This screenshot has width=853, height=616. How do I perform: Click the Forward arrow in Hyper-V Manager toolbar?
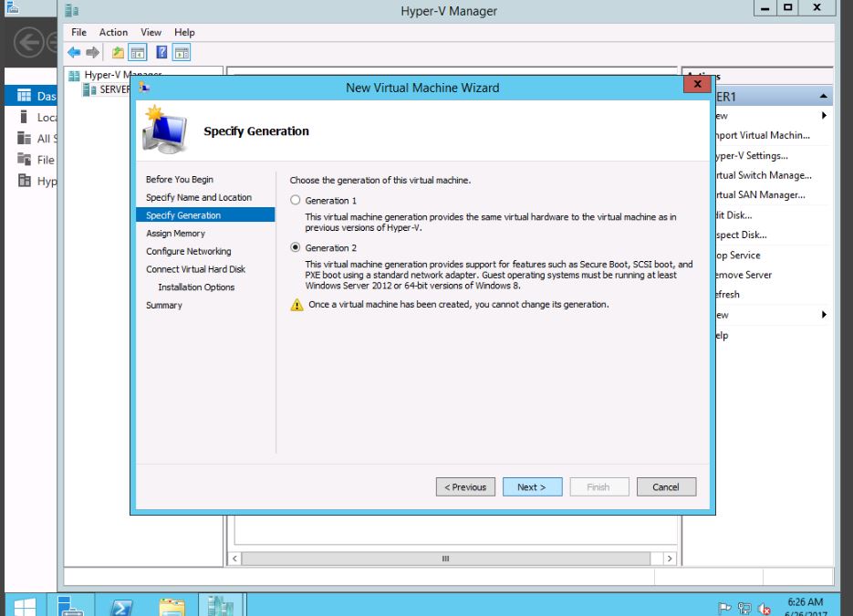[92, 52]
